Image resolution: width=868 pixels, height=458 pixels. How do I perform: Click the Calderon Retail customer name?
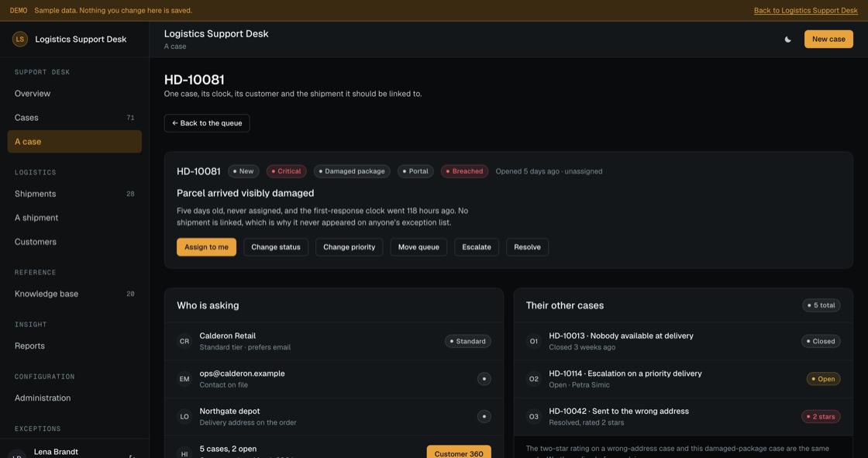click(x=228, y=336)
